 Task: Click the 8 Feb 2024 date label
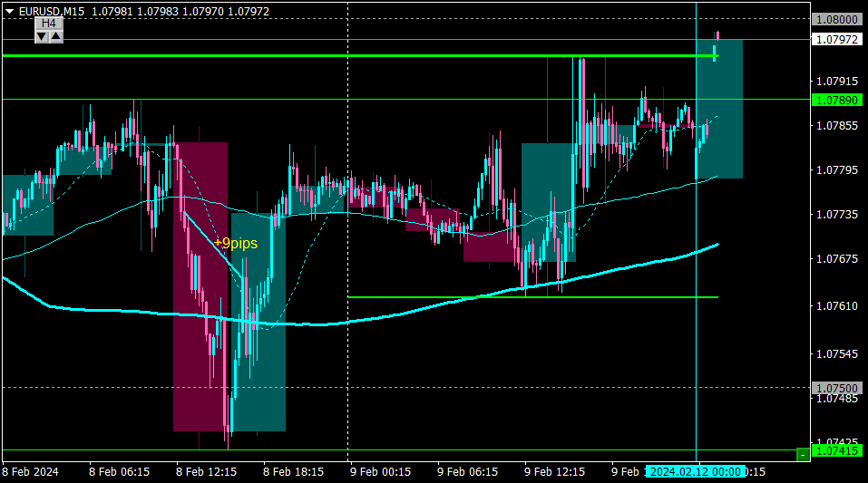point(31,472)
